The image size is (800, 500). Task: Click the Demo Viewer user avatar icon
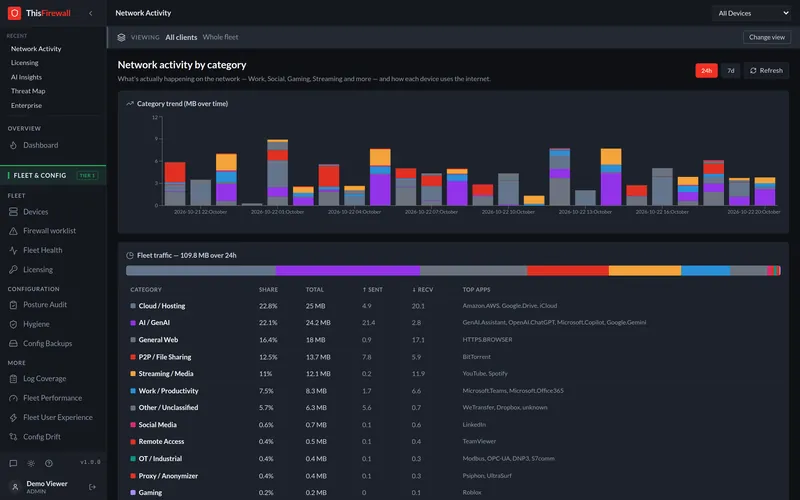pos(15,487)
